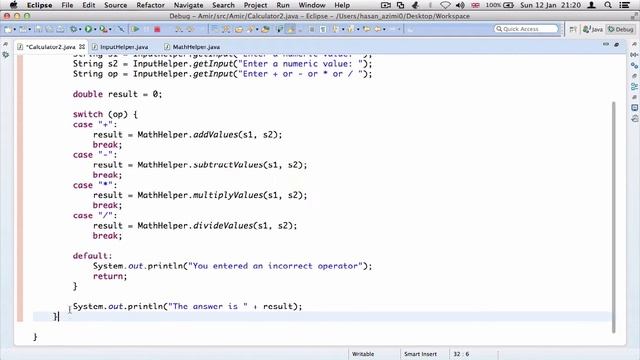Open the New dropdown arrow in toolbar

15,29
